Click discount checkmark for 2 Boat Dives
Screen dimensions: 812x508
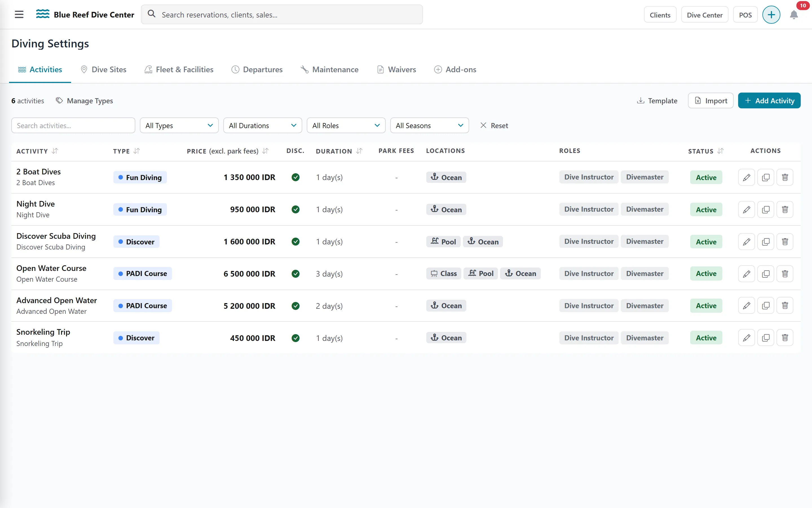[x=295, y=178]
